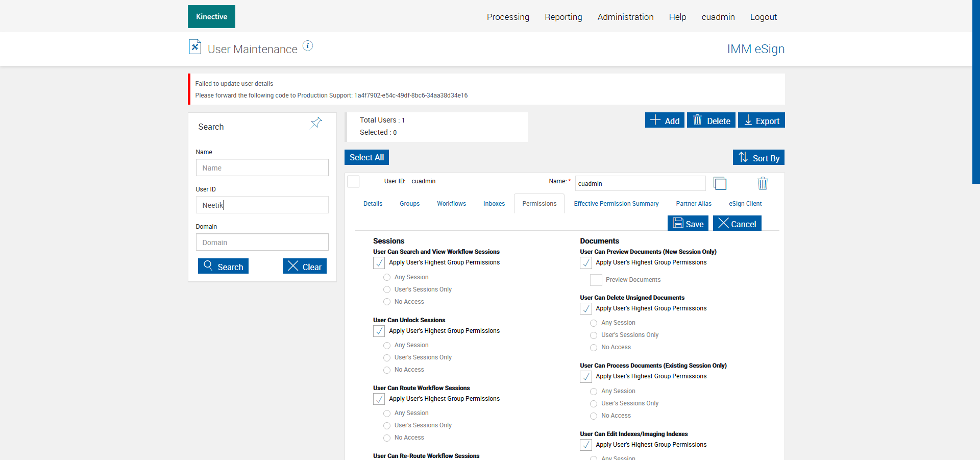980x460 pixels.
Task: Click the User Maintenance page icon
Action: pyautogui.click(x=195, y=47)
